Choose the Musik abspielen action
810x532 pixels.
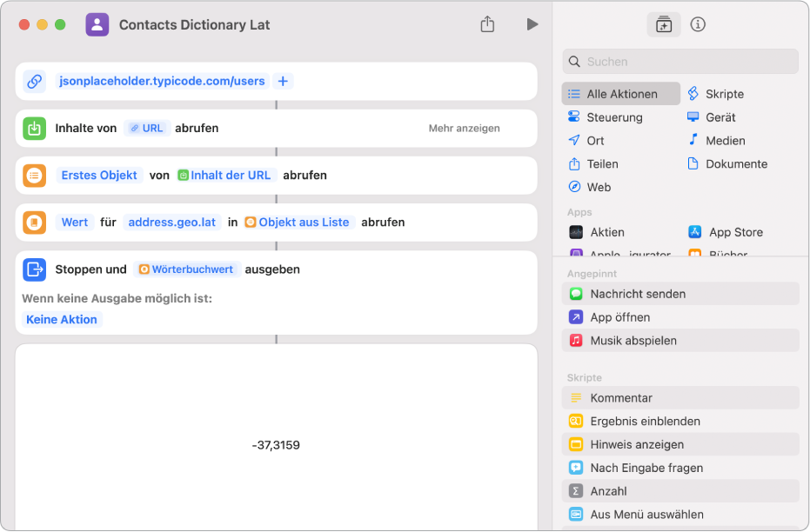coord(680,341)
